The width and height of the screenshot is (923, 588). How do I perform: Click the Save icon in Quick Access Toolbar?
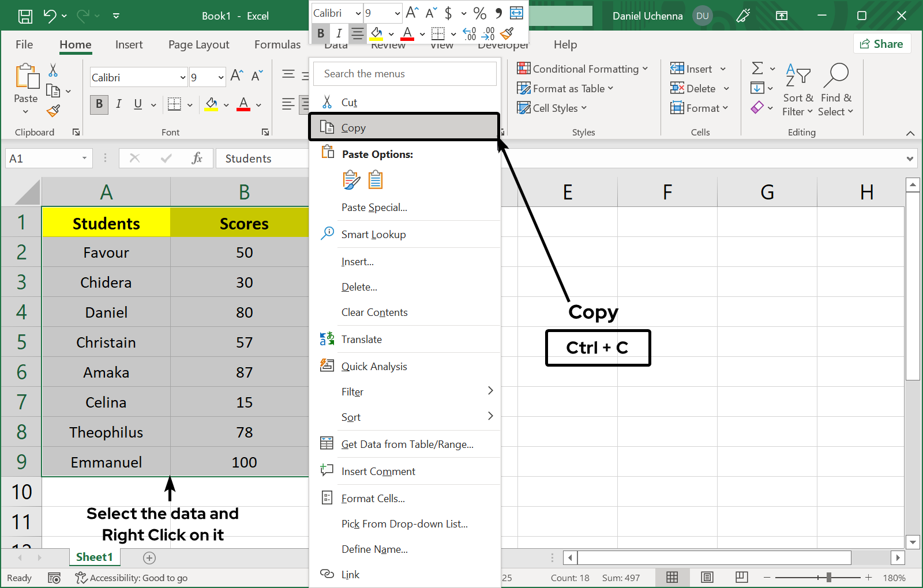pos(25,16)
